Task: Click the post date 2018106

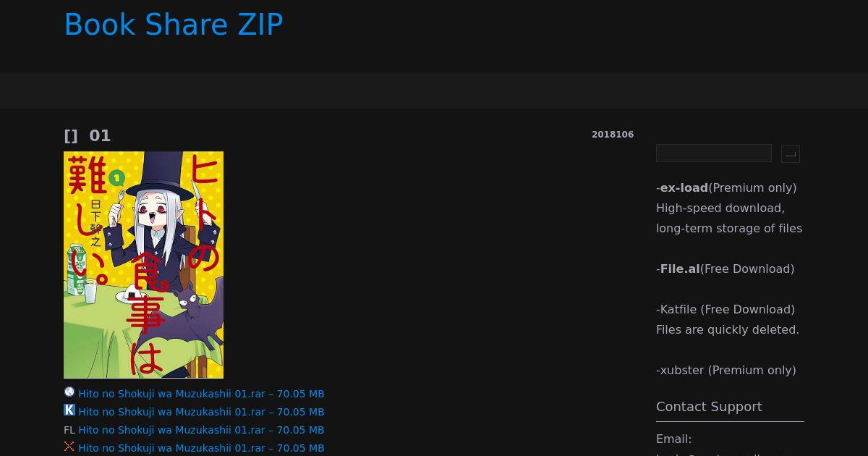Action: 613,135
